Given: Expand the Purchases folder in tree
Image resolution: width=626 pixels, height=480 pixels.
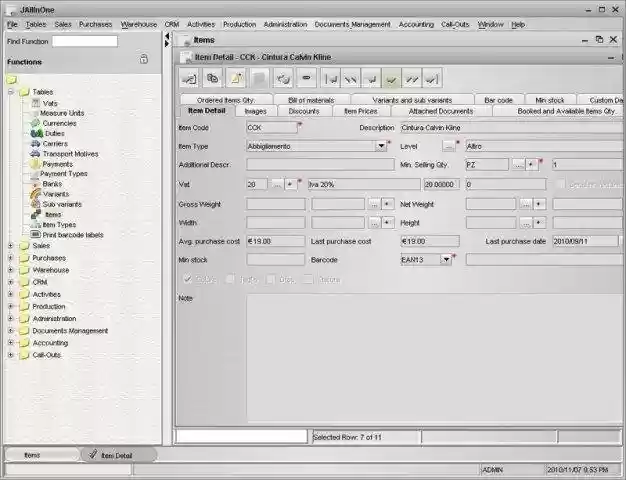Looking at the screenshot, I should 11,258.
